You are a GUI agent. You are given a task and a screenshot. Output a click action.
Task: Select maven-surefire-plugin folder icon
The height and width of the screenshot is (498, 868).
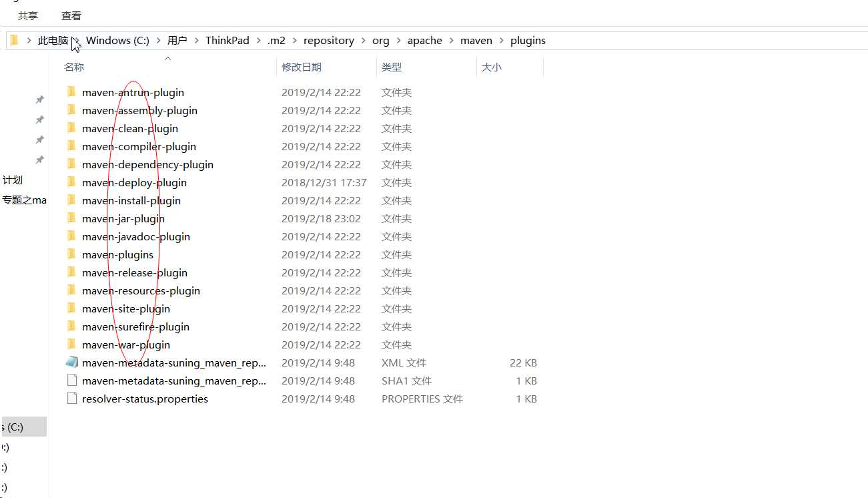point(72,326)
